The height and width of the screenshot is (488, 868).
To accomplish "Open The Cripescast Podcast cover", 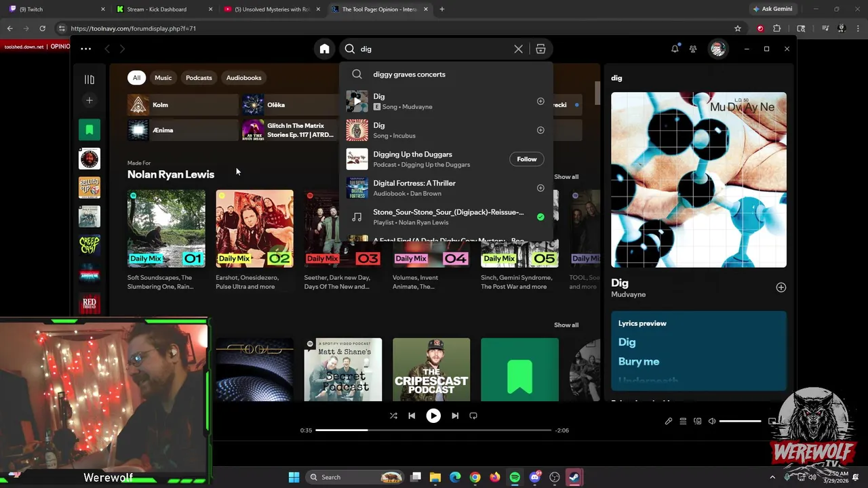I will (x=431, y=369).
